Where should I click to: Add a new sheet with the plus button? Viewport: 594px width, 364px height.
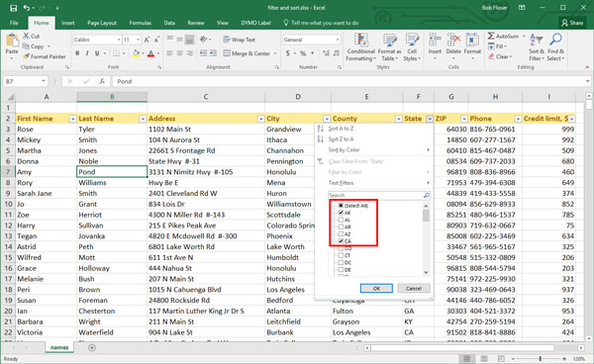(92, 347)
